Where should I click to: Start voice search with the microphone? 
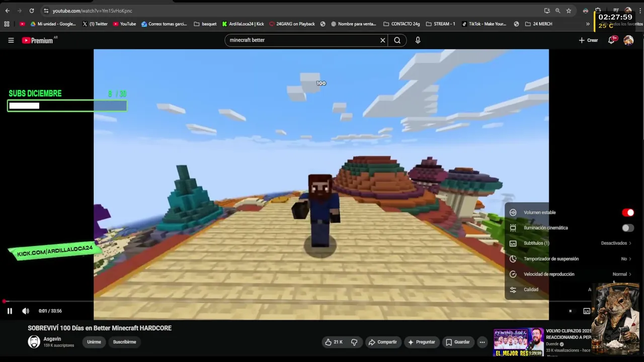tap(418, 40)
